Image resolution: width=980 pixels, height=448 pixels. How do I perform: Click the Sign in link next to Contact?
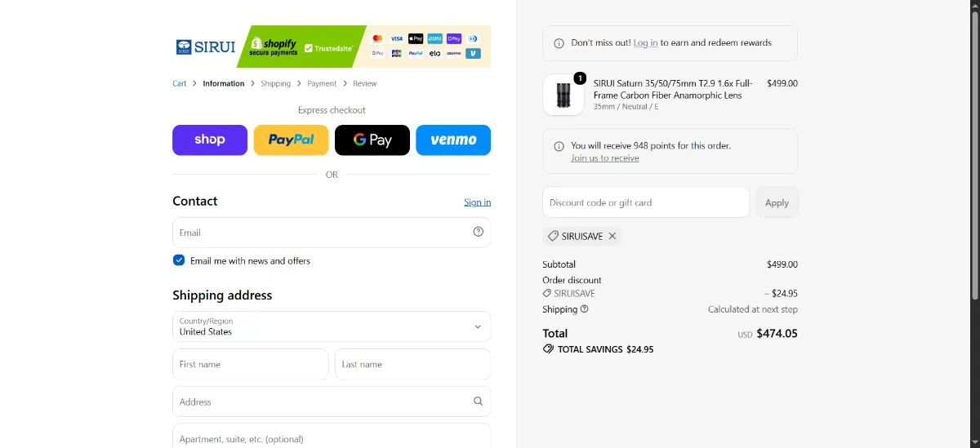(478, 202)
